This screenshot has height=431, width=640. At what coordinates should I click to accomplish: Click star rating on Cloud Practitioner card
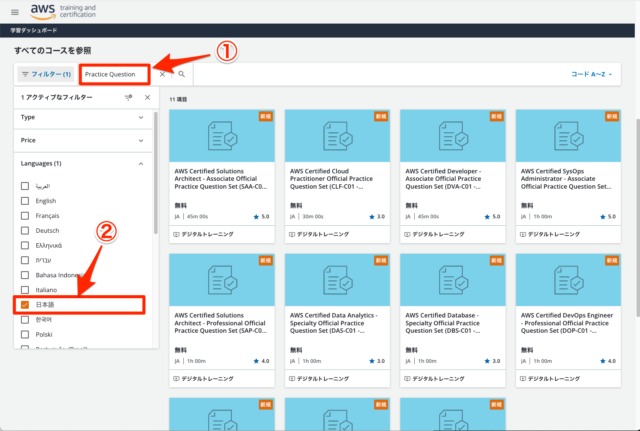(x=377, y=217)
